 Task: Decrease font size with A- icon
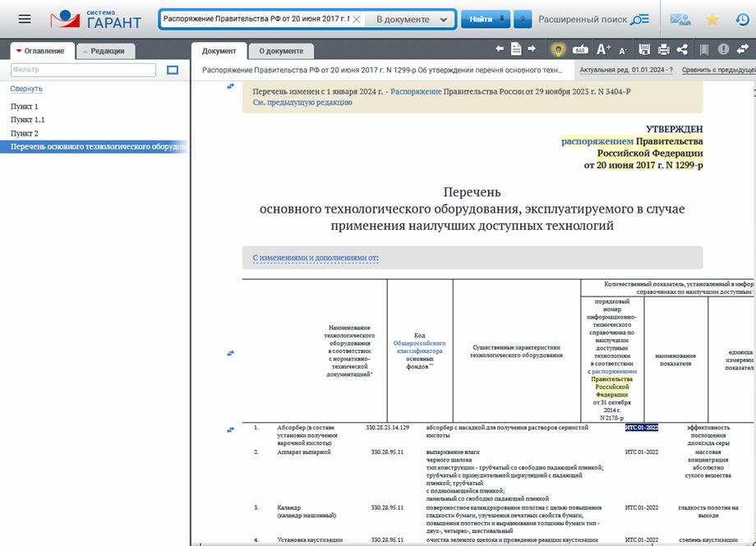[x=623, y=50]
